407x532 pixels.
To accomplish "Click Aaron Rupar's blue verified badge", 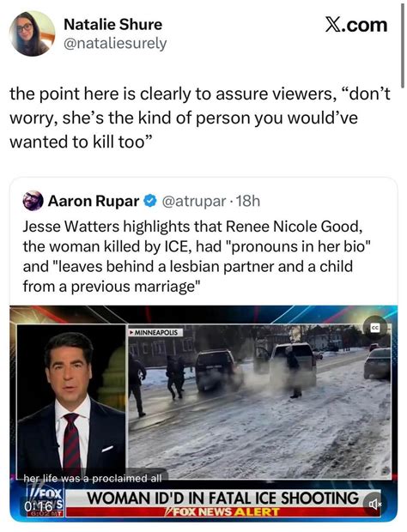I will (149, 201).
